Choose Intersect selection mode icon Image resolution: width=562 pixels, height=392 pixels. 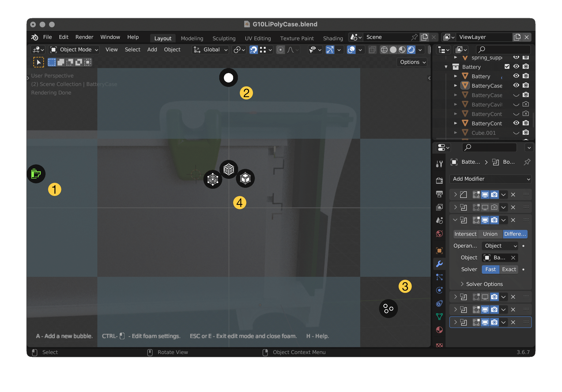point(88,62)
